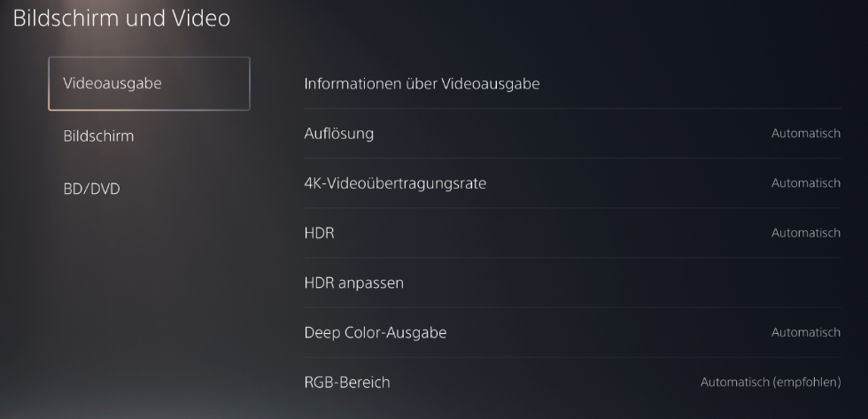Click the gap between HDR label and value
This screenshot has height=419, width=868.
[549, 233]
